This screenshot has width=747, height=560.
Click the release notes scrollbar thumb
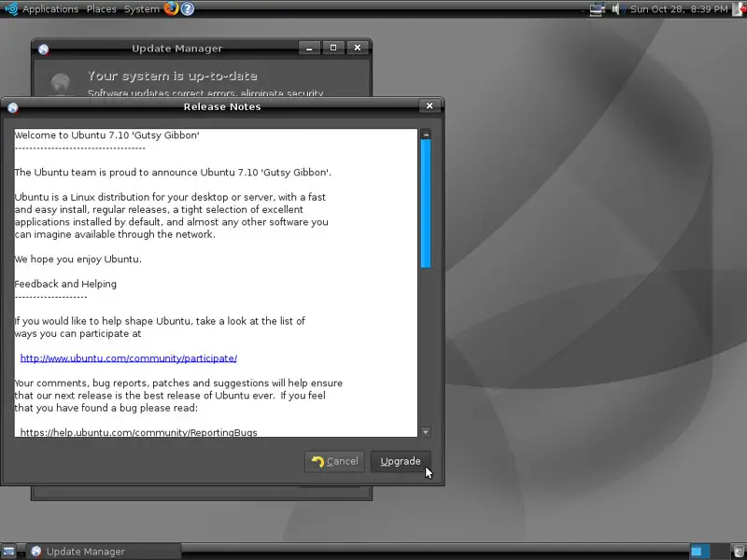[426, 203]
